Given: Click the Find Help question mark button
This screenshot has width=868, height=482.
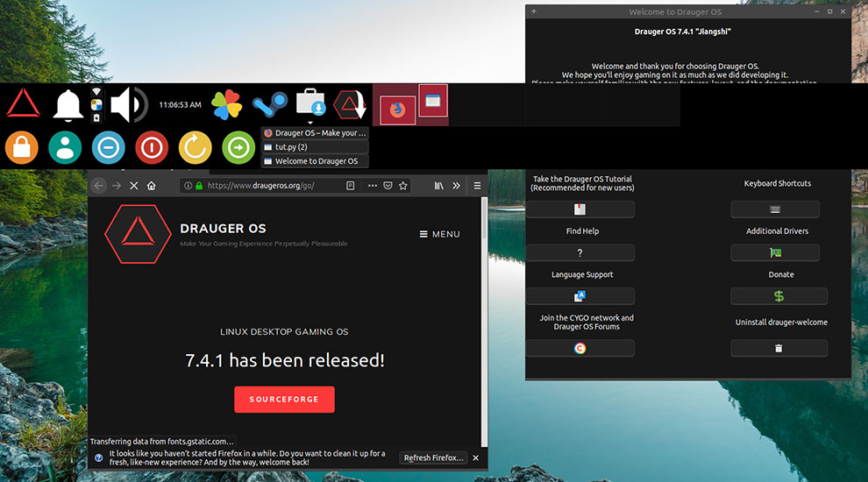Looking at the screenshot, I should point(580,253).
